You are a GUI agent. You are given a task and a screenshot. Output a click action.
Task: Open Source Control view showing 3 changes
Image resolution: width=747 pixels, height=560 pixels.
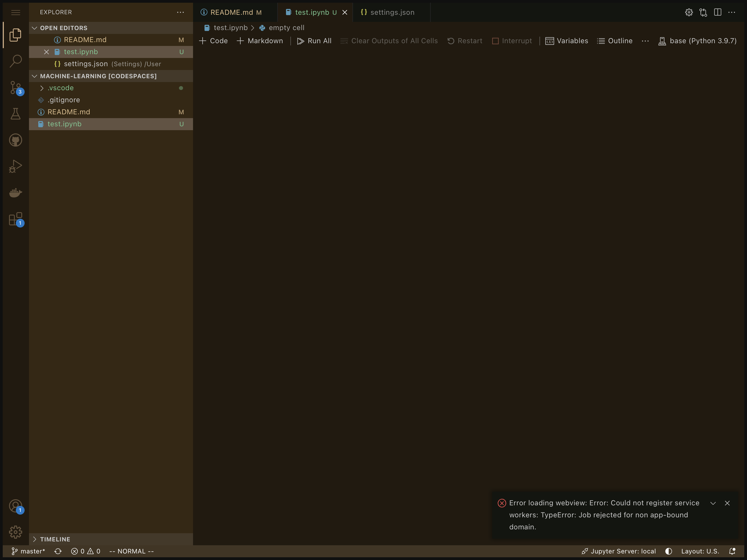click(x=16, y=88)
